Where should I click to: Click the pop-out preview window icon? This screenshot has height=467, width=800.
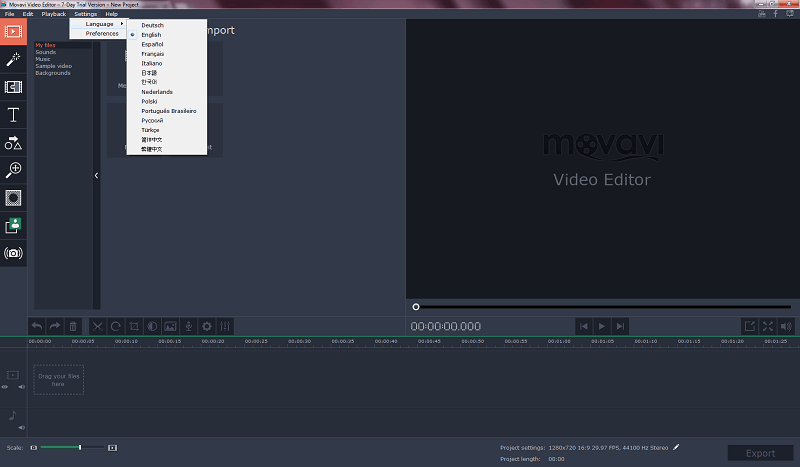point(749,326)
